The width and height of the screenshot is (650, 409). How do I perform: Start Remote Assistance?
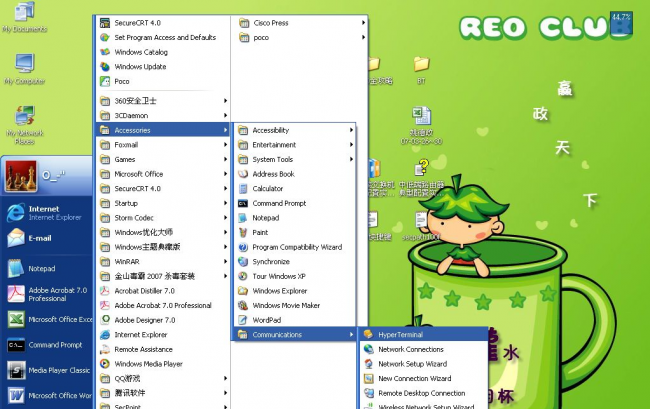pyautogui.click(x=162, y=349)
